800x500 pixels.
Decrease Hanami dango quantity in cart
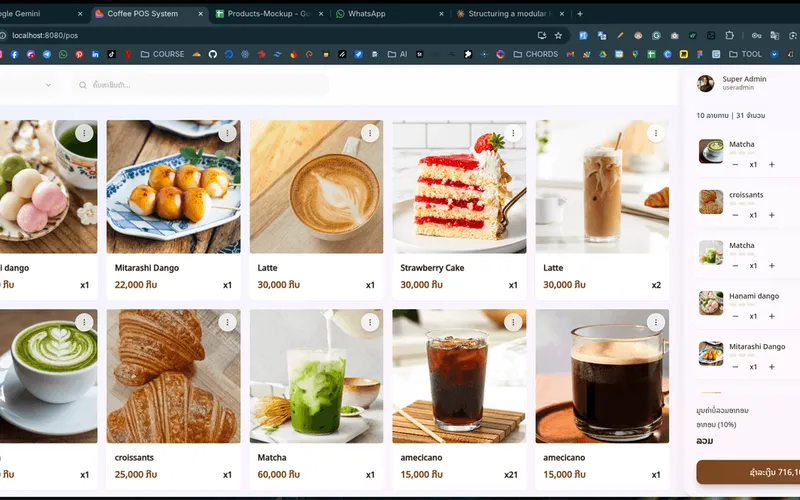(735, 316)
